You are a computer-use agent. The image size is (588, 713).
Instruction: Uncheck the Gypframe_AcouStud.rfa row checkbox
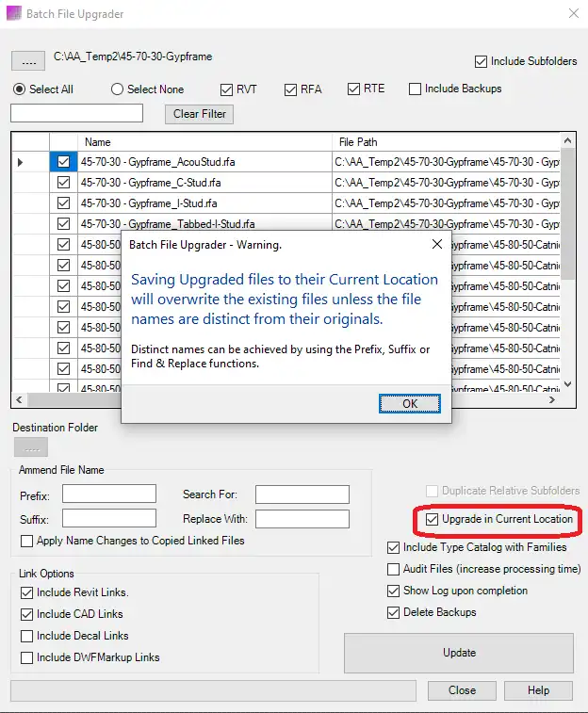(x=63, y=162)
